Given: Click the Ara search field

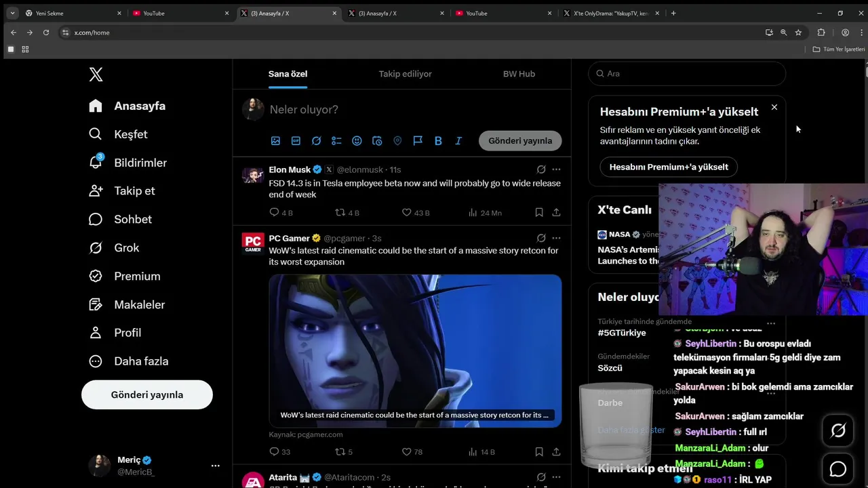Looking at the screenshot, I should pos(687,74).
